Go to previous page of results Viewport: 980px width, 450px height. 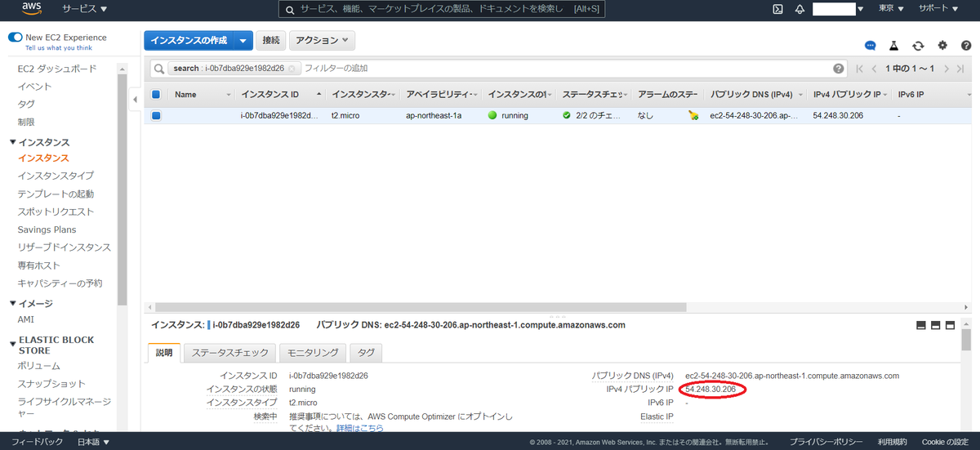874,69
